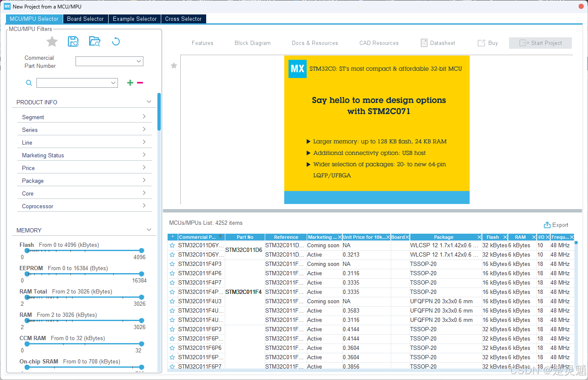Click the Buy button

488,43
